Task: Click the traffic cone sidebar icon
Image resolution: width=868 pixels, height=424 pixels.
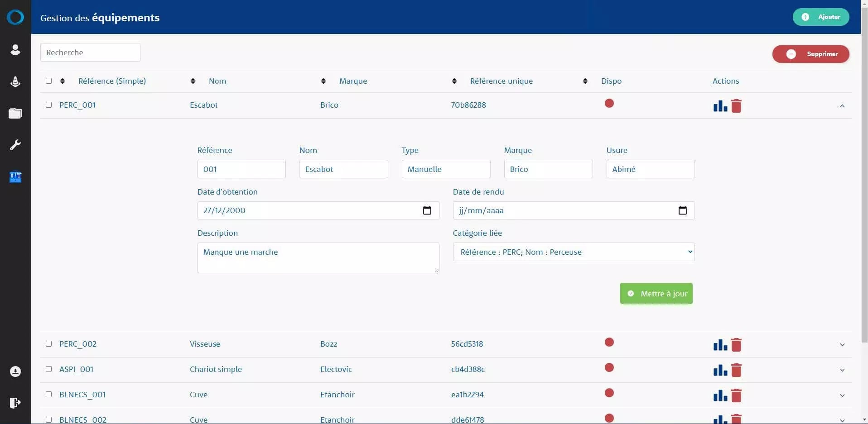Action: 15,81
